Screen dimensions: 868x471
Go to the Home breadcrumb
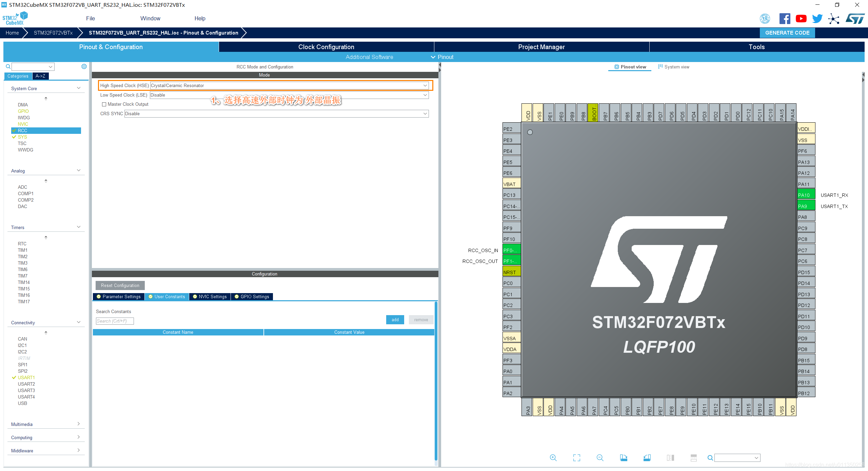(12, 33)
